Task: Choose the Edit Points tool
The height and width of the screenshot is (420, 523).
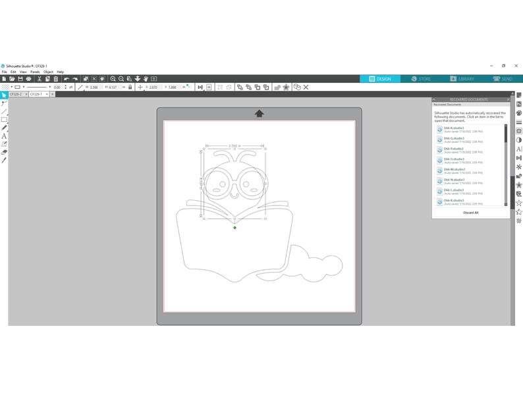Action: (x=4, y=103)
